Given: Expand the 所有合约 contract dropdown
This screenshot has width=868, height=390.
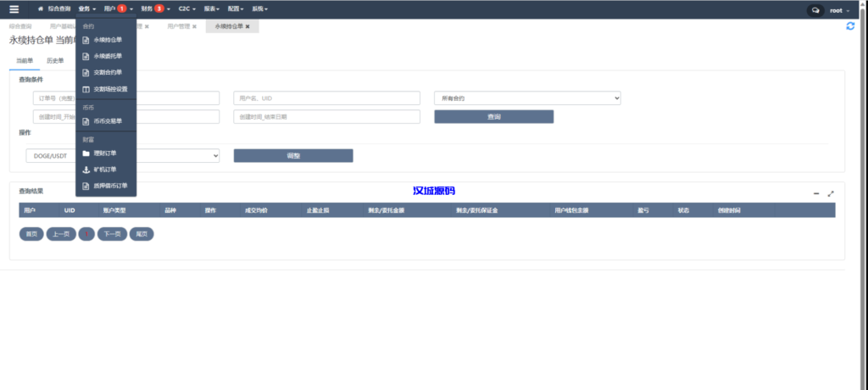Looking at the screenshot, I should click(527, 98).
